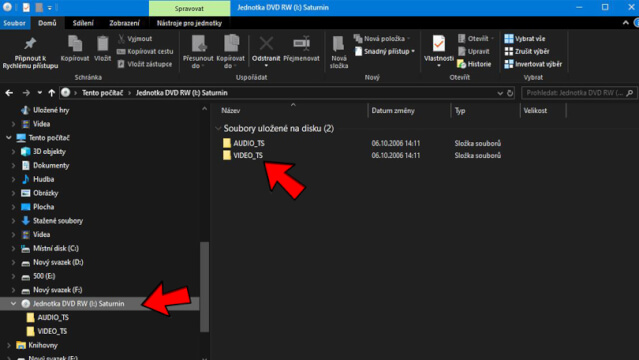Collapse Jednotka DVD RW Saturnin node
This screenshot has height=360, width=639.
pos(13,304)
